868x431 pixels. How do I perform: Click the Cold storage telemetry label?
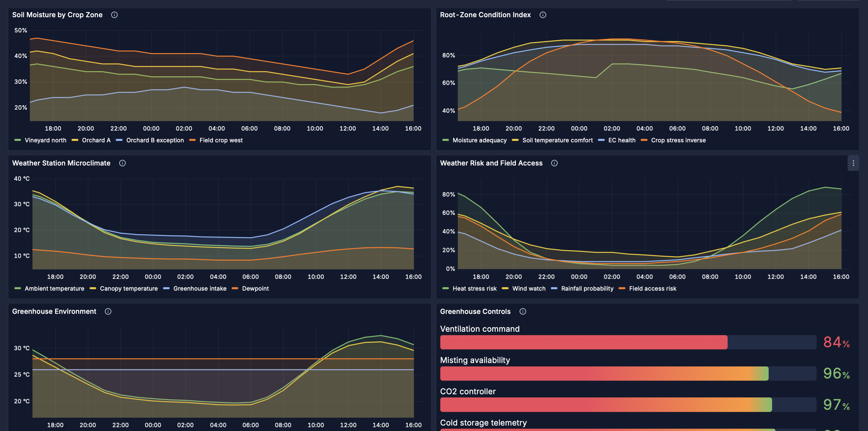point(483,423)
